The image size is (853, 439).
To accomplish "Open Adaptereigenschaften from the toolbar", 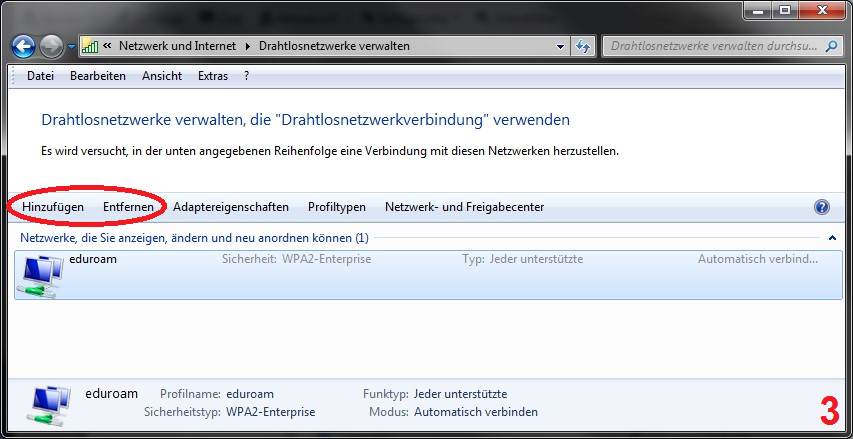I will tap(230, 207).
